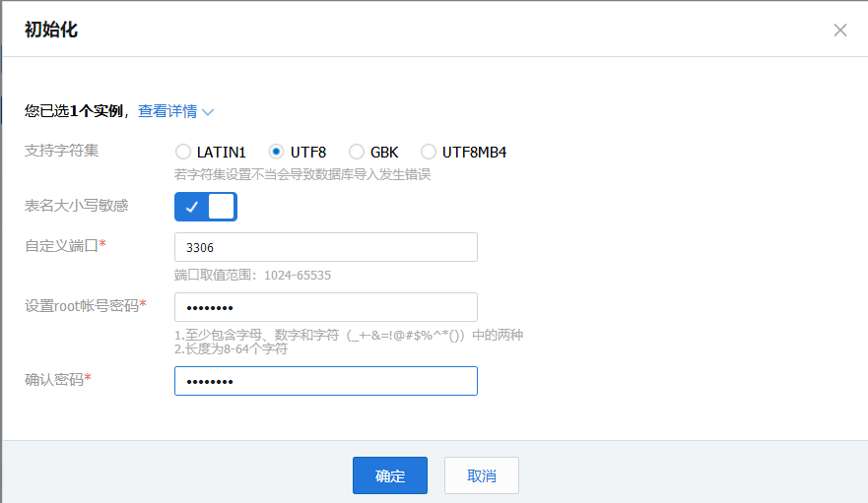Image resolution: width=868 pixels, height=503 pixels.
Task: Click the 表名大小写敏感 label
Action: pos(77,206)
